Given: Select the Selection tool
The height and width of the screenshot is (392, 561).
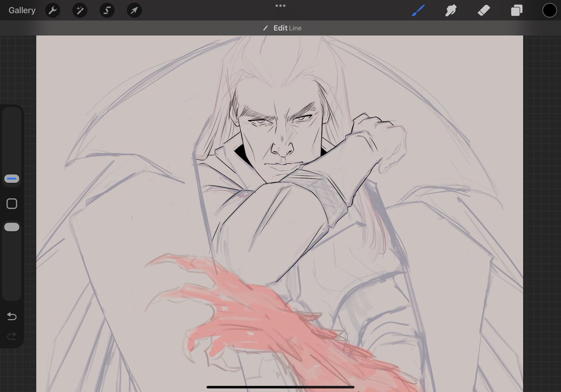Looking at the screenshot, I should pos(107,10).
